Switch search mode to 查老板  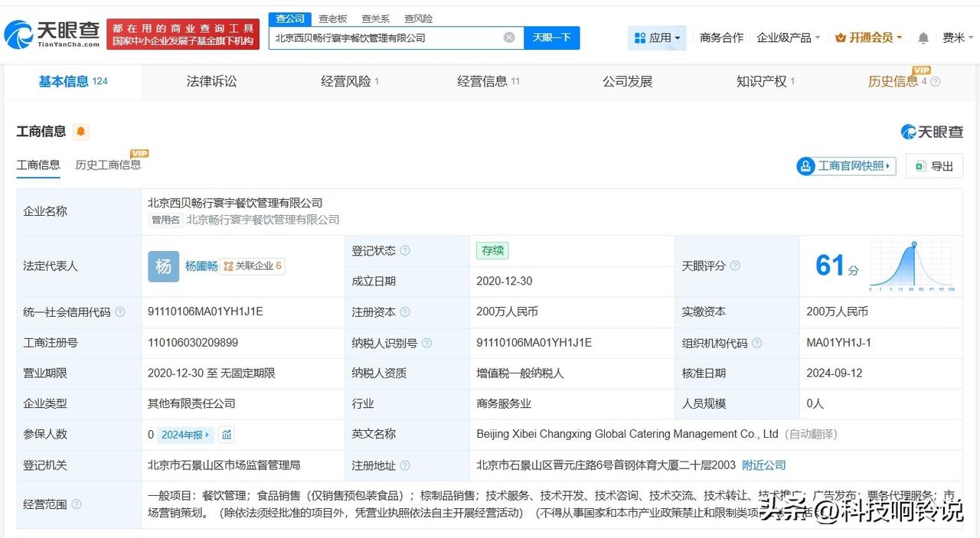click(332, 18)
